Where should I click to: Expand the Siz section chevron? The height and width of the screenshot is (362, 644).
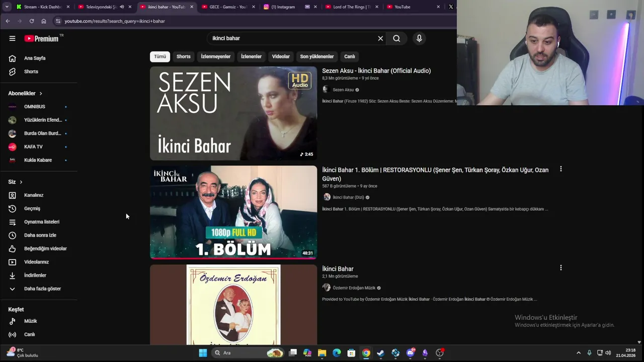[21, 182]
